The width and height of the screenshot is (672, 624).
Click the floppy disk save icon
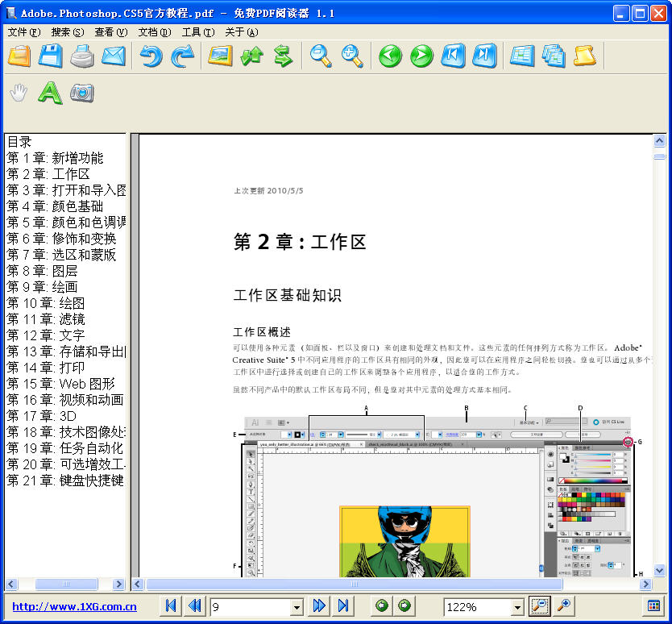click(x=51, y=56)
